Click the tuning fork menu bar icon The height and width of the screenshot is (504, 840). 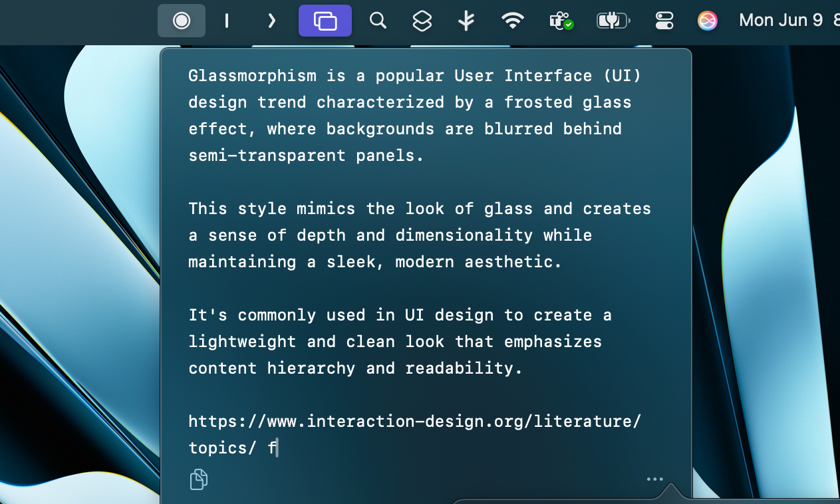(x=466, y=21)
